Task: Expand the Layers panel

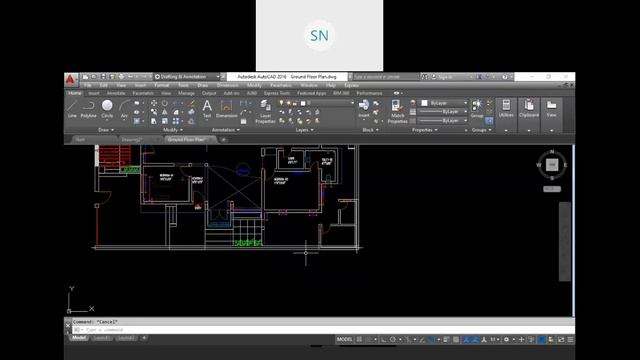Action: point(304,130)
